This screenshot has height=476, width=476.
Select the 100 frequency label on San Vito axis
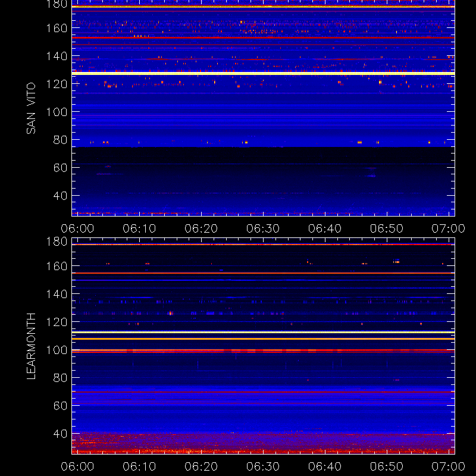[57, 112]
